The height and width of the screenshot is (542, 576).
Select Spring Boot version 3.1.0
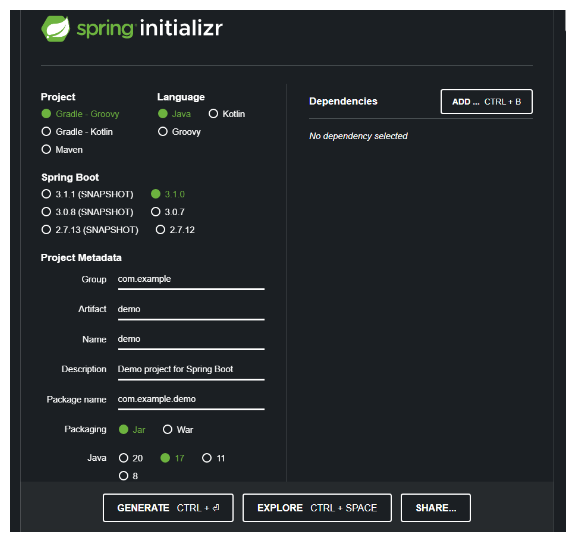168,194
